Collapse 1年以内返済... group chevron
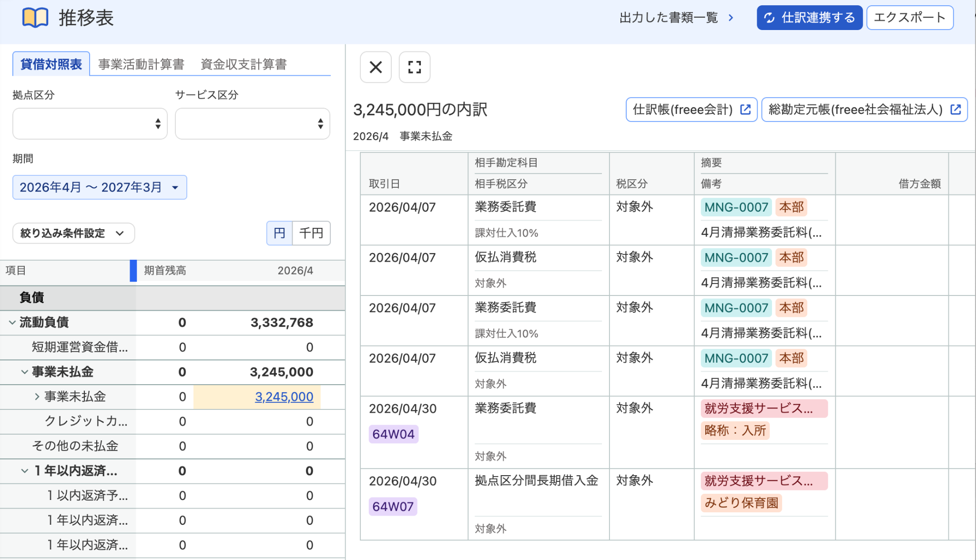This screenshot has height=560, width=976. tap(24, 471)
